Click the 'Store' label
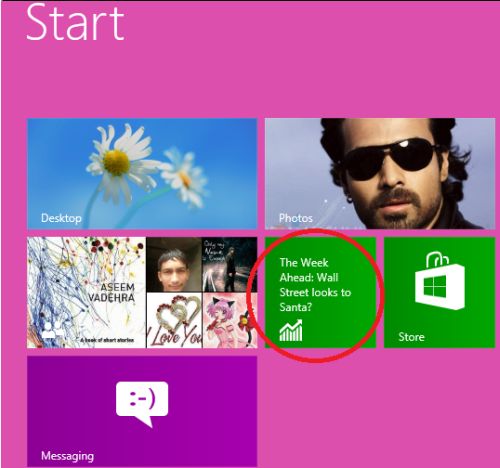The height and width of the screenshot is (468, 500). (x=411, y=337)
